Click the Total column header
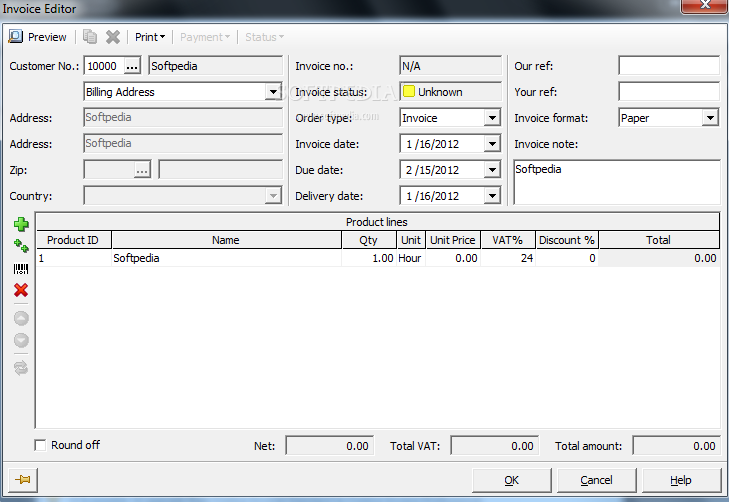729x502 pixels. 659,240
